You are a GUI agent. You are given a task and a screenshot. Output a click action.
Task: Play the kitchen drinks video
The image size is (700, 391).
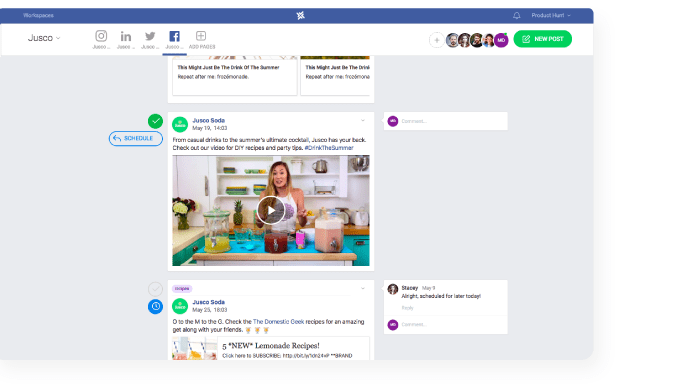click(x=271, y=210)
